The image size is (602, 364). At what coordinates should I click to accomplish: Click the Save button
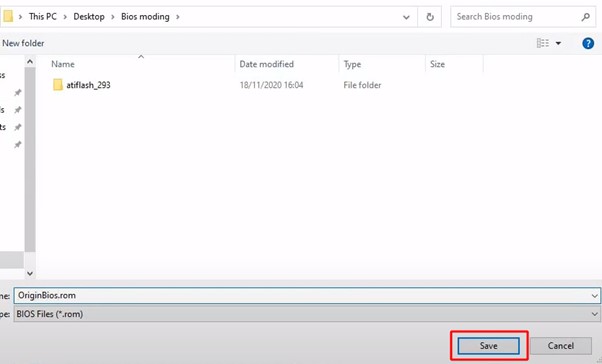coord(488,346)
